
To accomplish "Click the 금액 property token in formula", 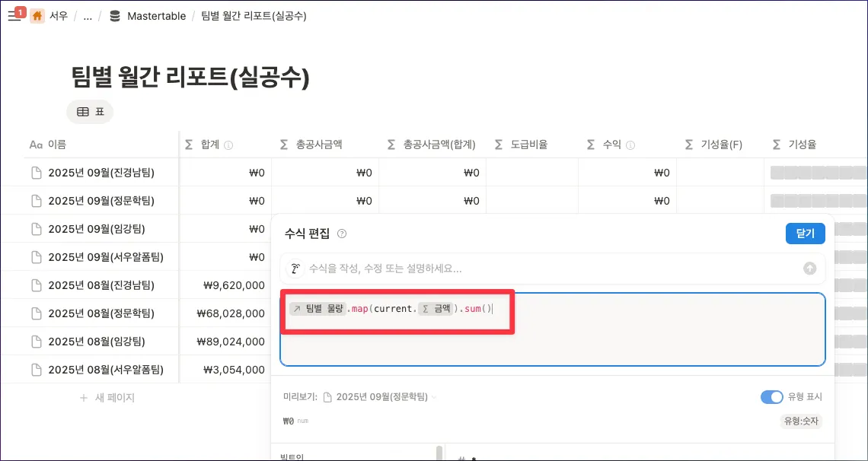I will click(436, 309).
